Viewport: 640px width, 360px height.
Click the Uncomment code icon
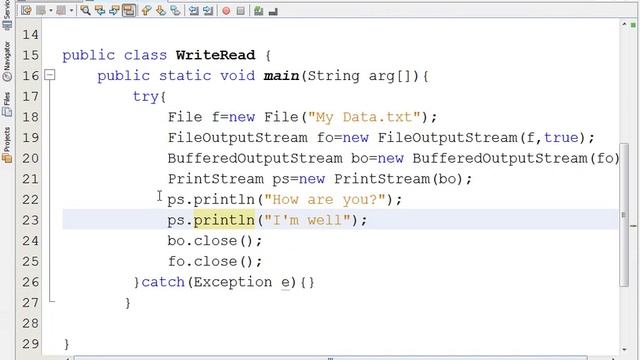[x=273, y=11]
